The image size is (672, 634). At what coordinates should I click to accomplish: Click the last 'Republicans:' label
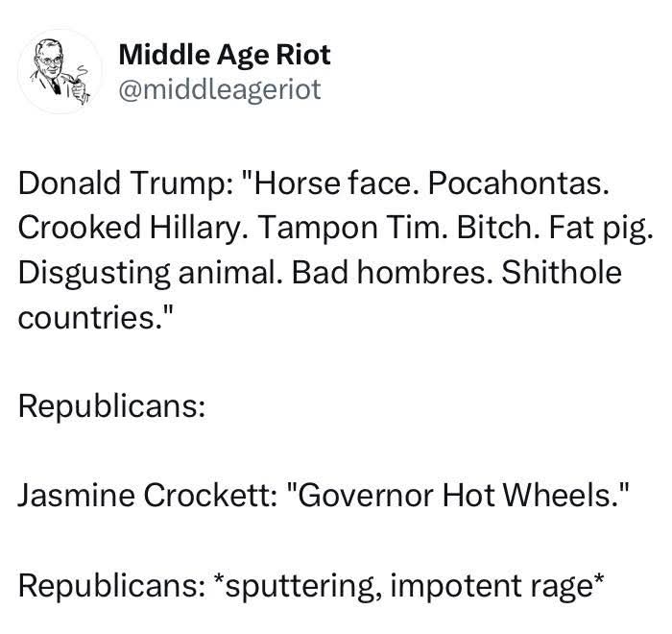112,586
